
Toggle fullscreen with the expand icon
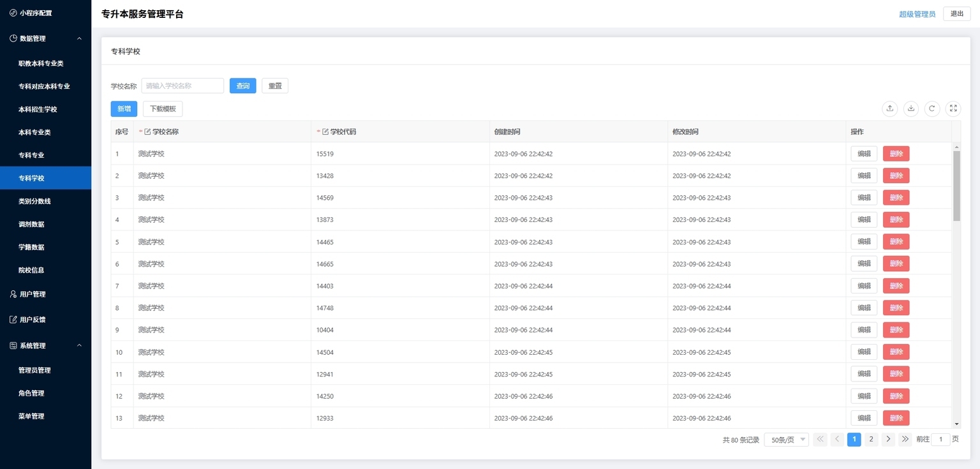coord(953,108)
